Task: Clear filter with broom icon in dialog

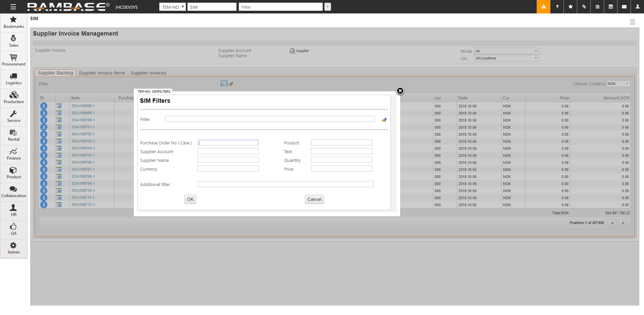Action: (384, 120)
